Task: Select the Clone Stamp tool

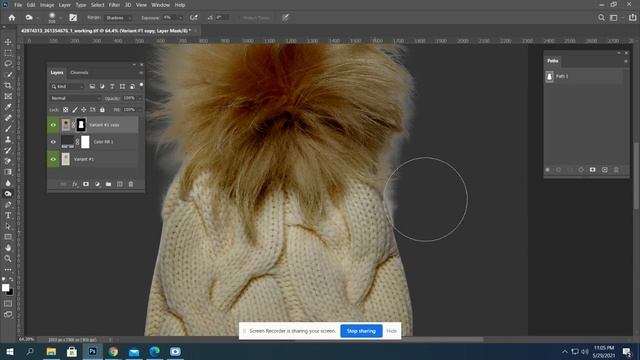Action: point(8,140)
